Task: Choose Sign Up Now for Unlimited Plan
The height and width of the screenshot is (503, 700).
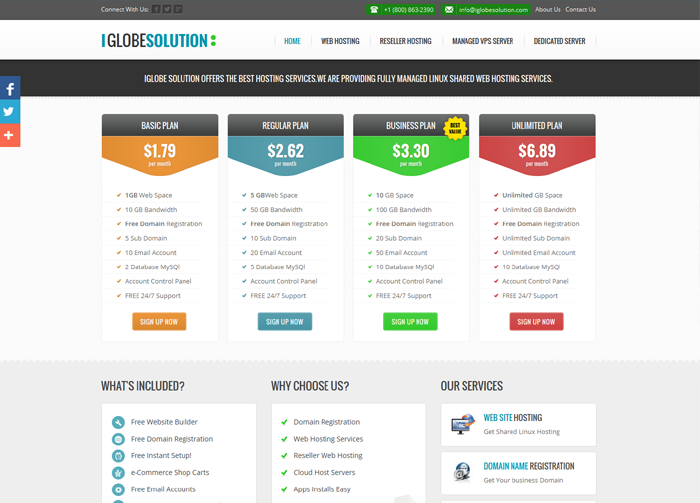Action: 536,321
